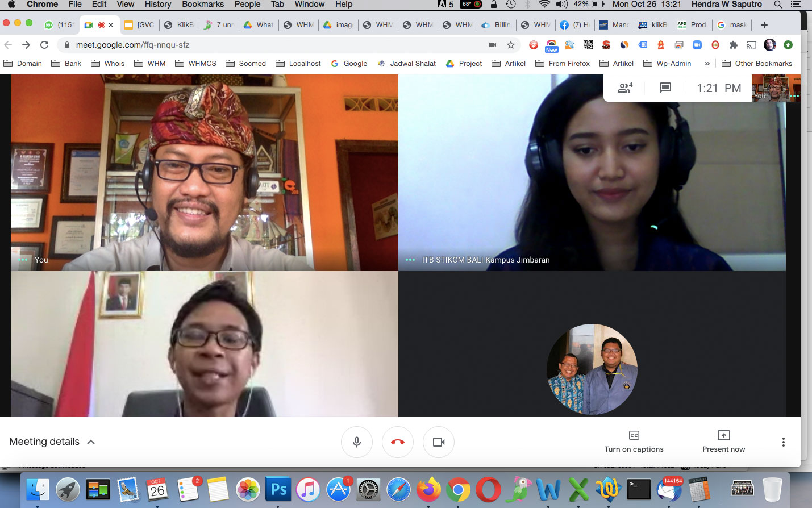
Task: Select your self-view thumbnail in the corner
Action: coord(776,88)
